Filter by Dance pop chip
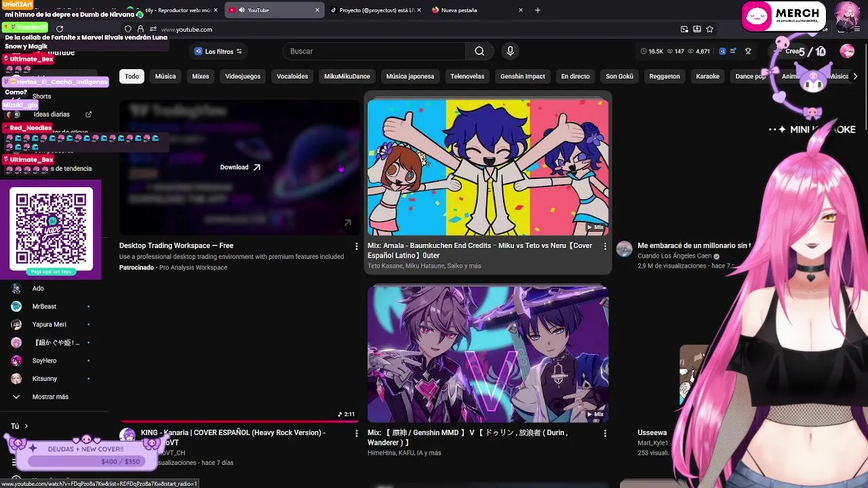 tap(751, 77)
